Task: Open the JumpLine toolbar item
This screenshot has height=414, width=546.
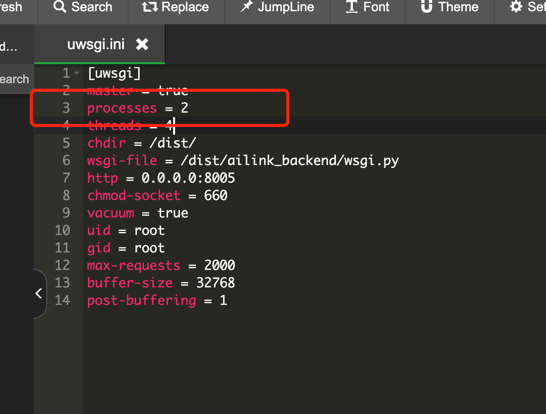Action: tap(277, 7)
